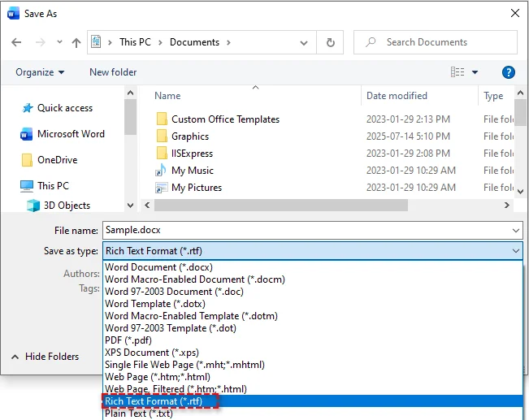529x420 pixels.
Task: Click the OneDrive folder icon
Action: (x=27, y=160)
